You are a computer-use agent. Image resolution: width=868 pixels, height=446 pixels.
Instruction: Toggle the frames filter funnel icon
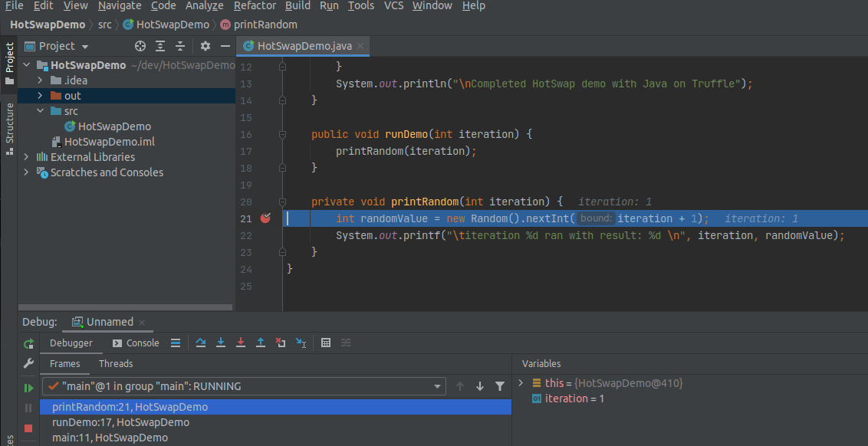tap(500, 386)
